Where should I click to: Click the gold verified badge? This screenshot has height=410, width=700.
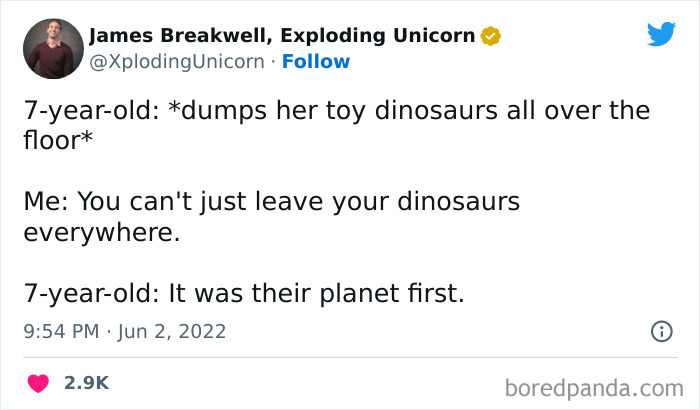point(491,37)
